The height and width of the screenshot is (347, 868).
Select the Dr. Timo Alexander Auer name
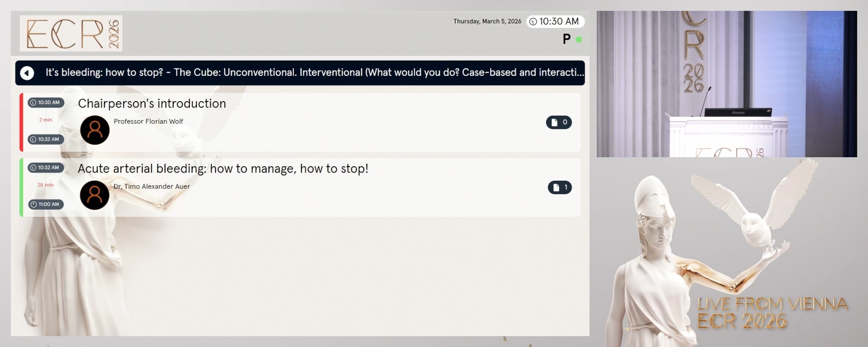click(151, 187)
